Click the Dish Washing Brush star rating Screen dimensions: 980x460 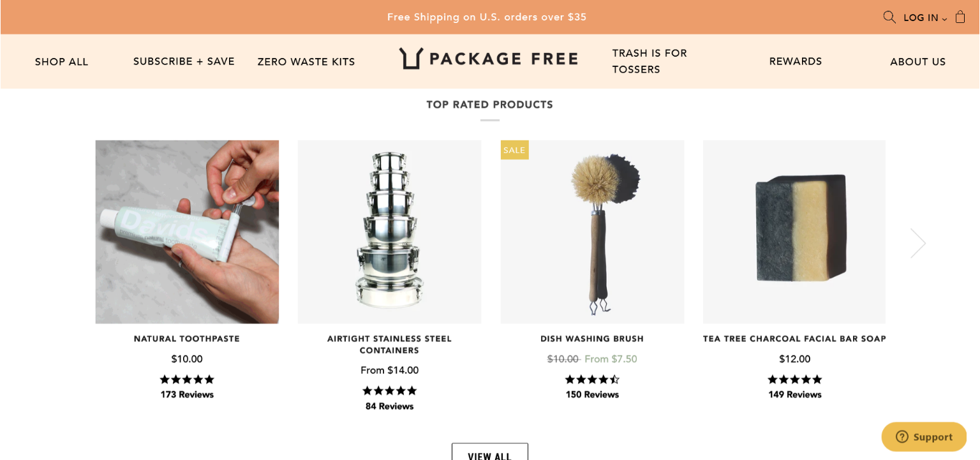592,380
